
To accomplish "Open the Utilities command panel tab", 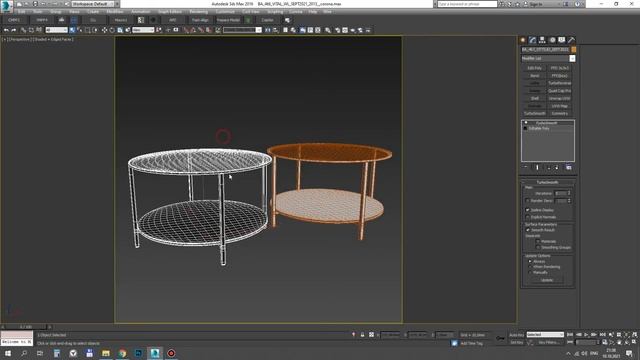I will pos(571,40).
